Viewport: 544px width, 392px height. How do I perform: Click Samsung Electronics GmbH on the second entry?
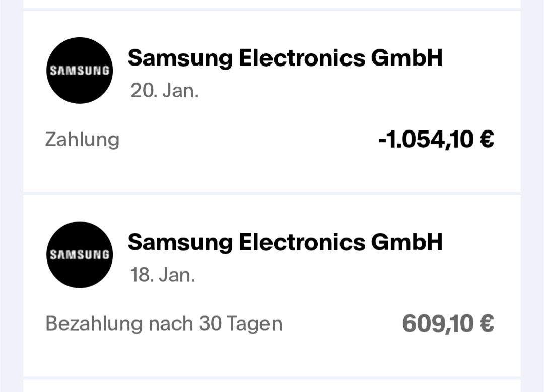tap(286, 242)
